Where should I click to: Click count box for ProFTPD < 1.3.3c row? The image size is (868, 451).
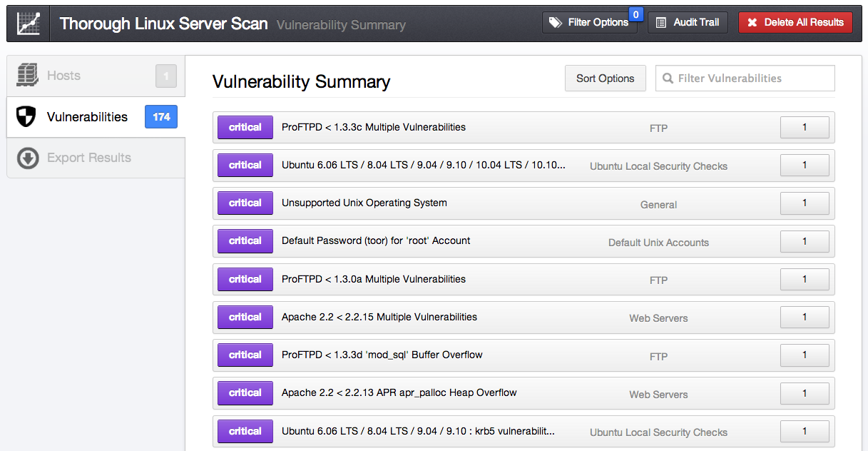coord(805,128)
